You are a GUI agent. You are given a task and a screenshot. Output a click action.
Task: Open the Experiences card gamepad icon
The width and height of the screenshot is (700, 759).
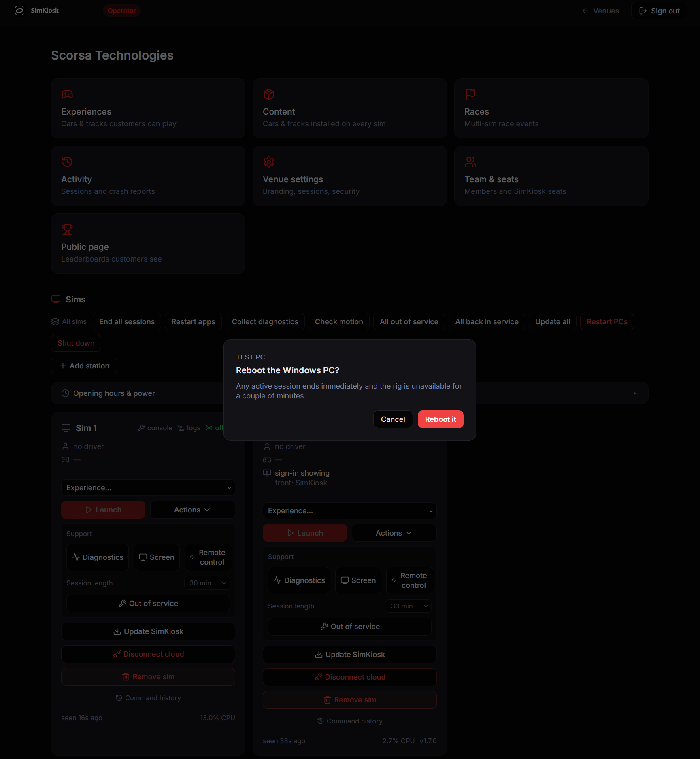[67, 94]
